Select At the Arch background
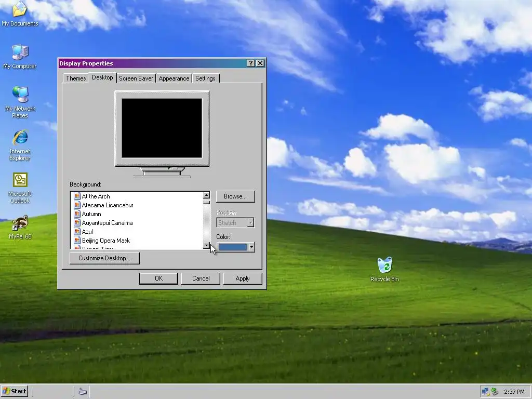This screenshot has width=532, height=399. tap(96, 196)
